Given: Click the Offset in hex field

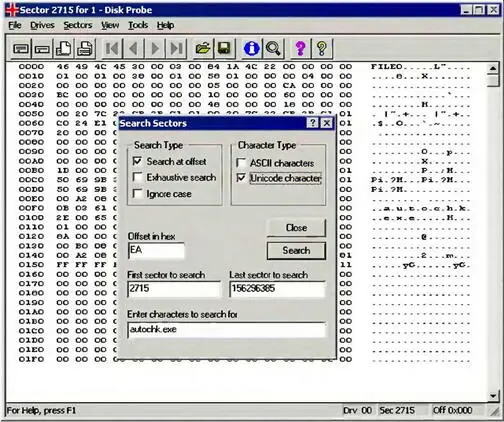Looking at the screenshot, I should (x=156, y=251).
